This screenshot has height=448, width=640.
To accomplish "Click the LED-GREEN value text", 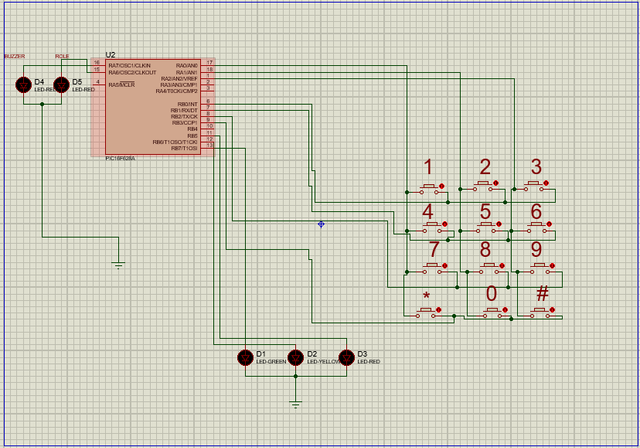I will (271, 362).
